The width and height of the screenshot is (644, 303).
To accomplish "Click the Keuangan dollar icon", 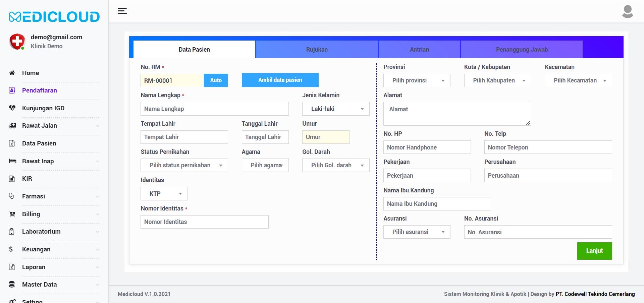I will tap(11, 249).
